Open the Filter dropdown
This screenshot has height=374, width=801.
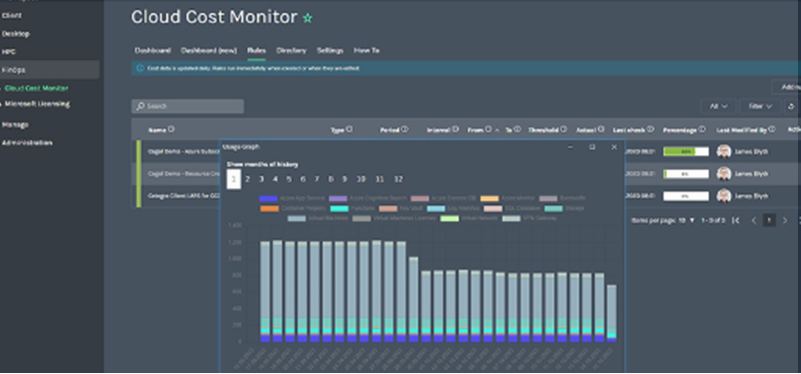759,106
